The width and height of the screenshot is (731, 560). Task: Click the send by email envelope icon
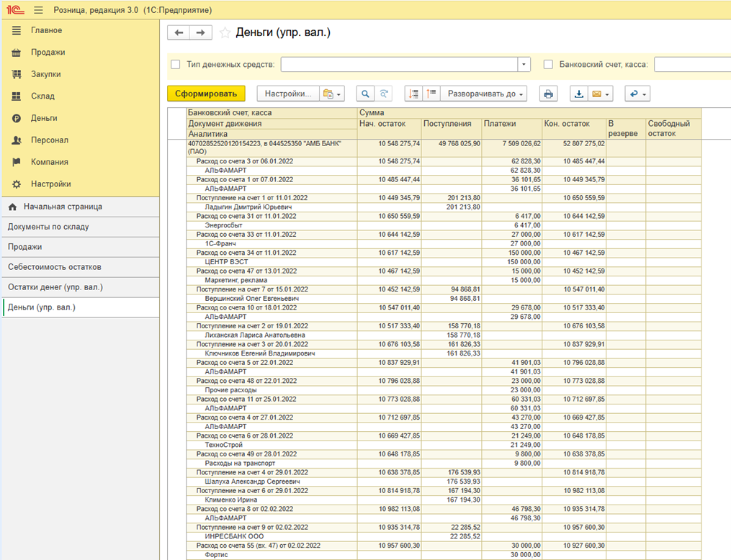597,94
